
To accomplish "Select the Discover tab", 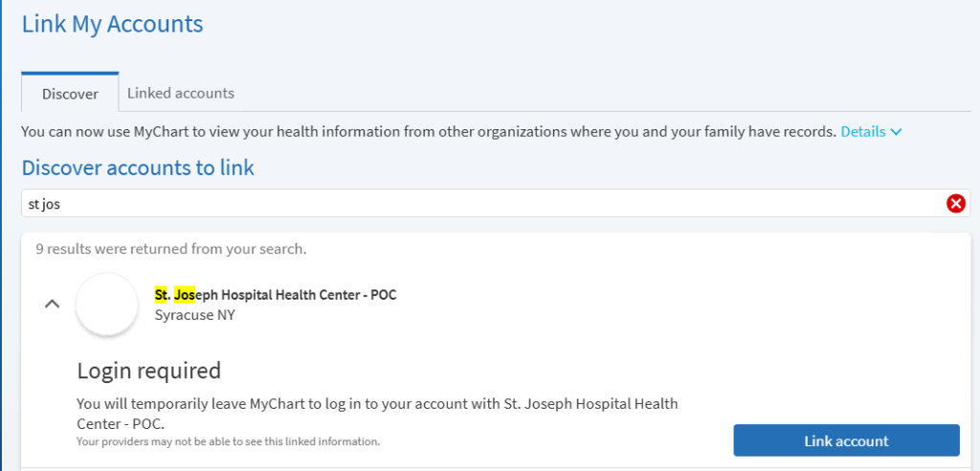I will 70,94.
